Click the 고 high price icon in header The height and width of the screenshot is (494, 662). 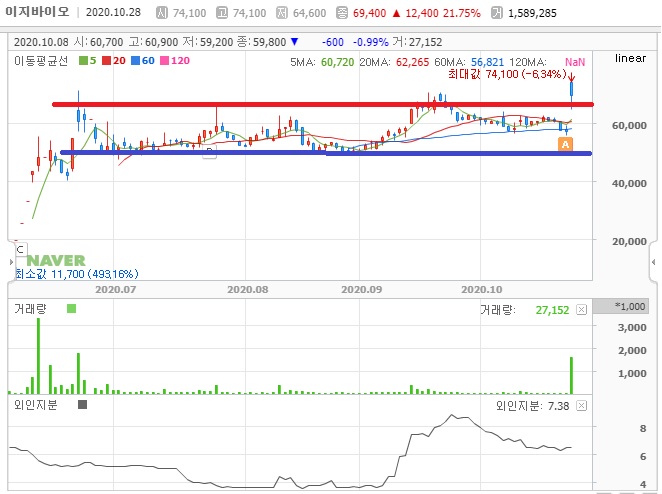tap(222, 13)
